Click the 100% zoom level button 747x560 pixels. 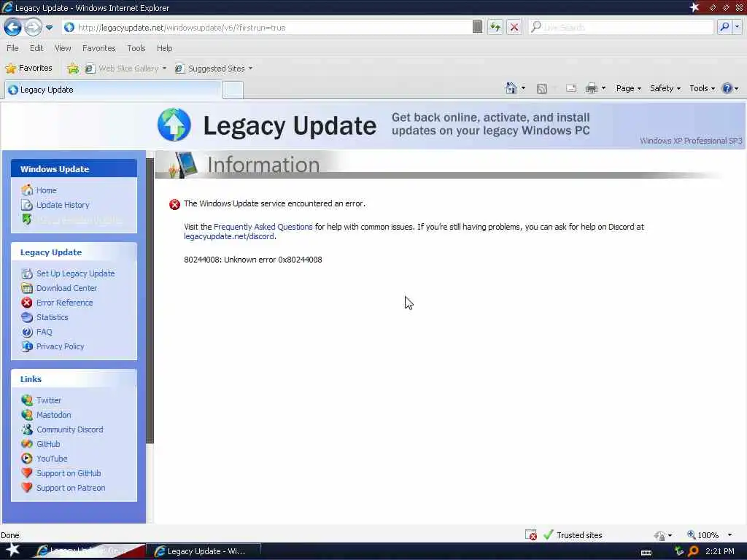coord(703,535)
